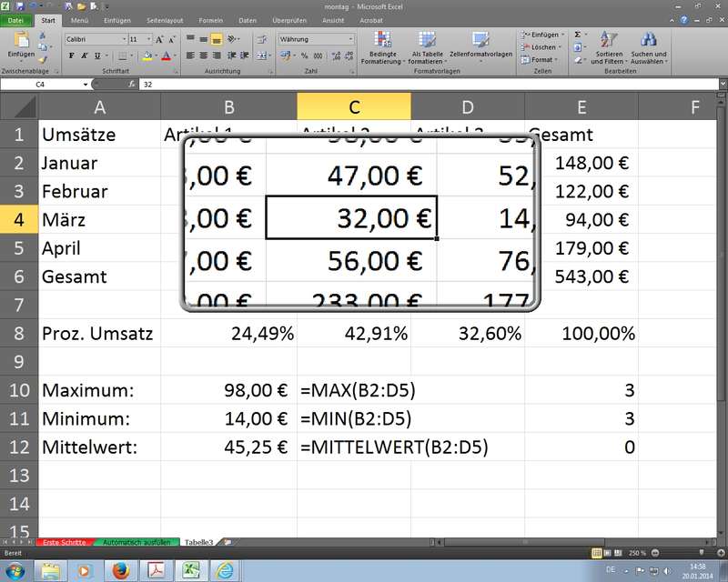This screenshot has width=728, height=582.
Task: Click the percent style icon
Action: point(305,55)
